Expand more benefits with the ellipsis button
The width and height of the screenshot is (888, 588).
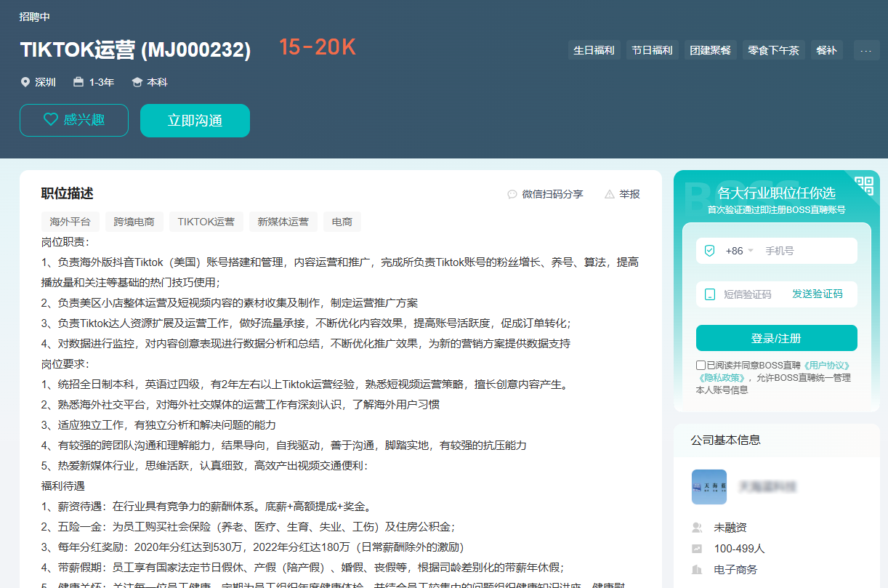[866, 50]
